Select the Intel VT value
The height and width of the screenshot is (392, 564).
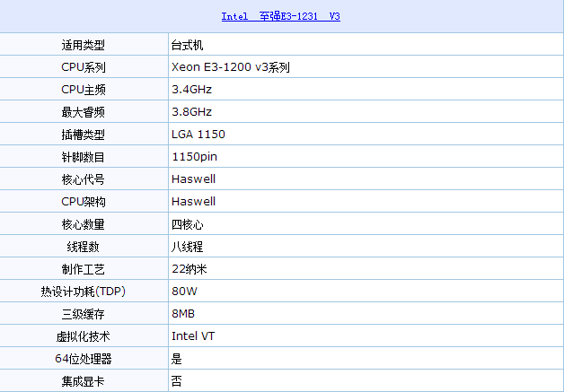(x=193, y=336)
